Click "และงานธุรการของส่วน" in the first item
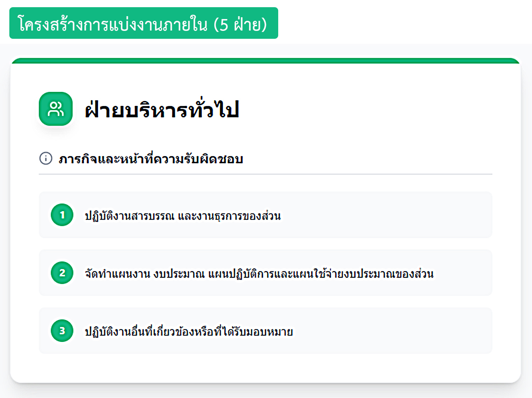Viewport: 532px width, 398px height. coord(229,216)
